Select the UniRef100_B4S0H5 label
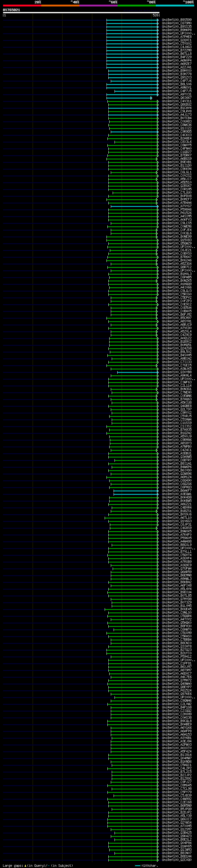The height and width of the screenshot is (868, 197). click(176, 355)
